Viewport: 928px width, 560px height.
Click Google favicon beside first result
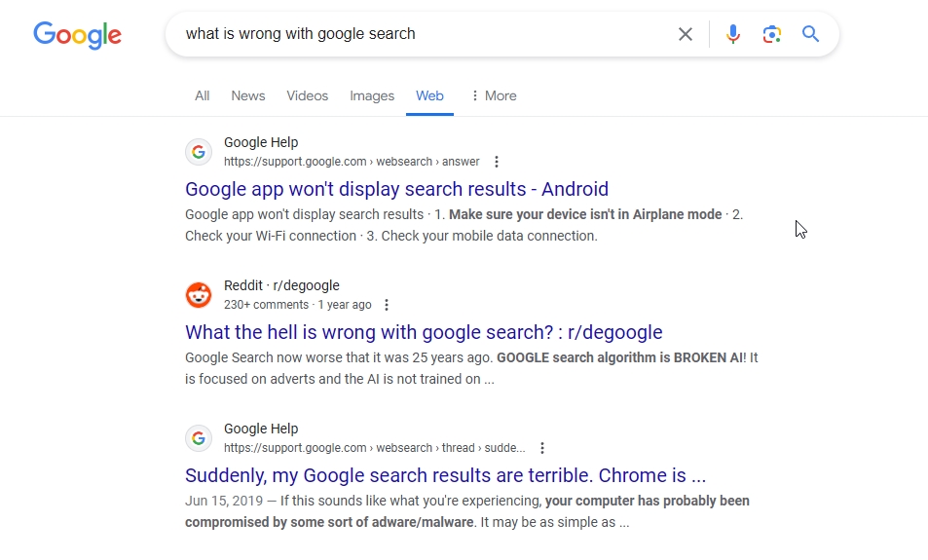(x=199, y=152)
